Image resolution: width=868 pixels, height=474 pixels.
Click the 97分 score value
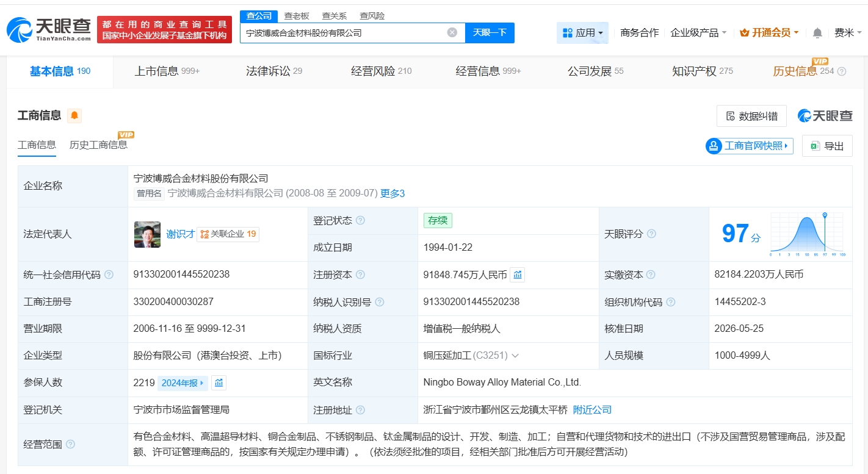pos(741,234)
